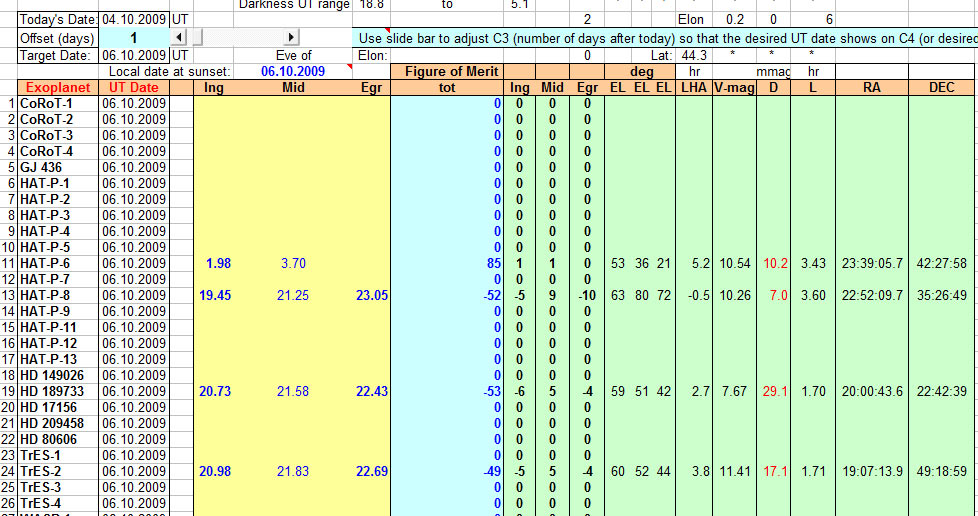The width and height of the screenshot is (978, 516).
Task: Select the TrES-2 exoplanet cell
Action: coord(58,472)
